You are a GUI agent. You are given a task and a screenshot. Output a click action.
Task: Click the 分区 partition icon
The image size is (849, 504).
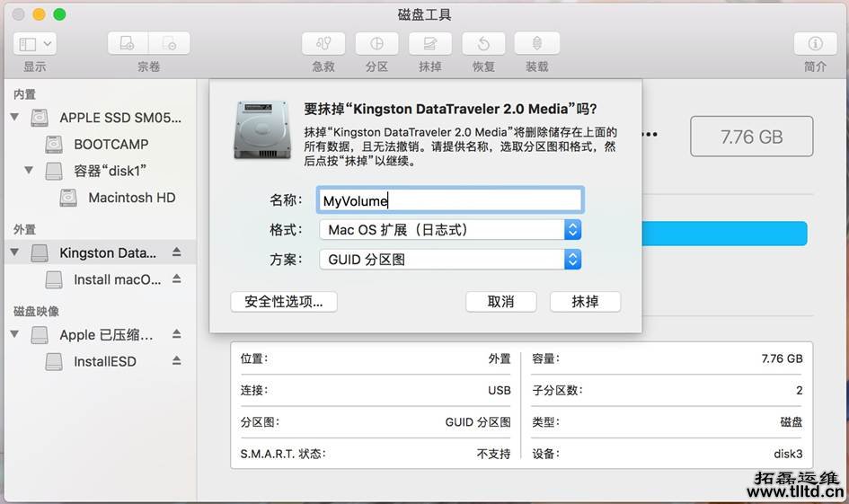click(x=376, y=43)
